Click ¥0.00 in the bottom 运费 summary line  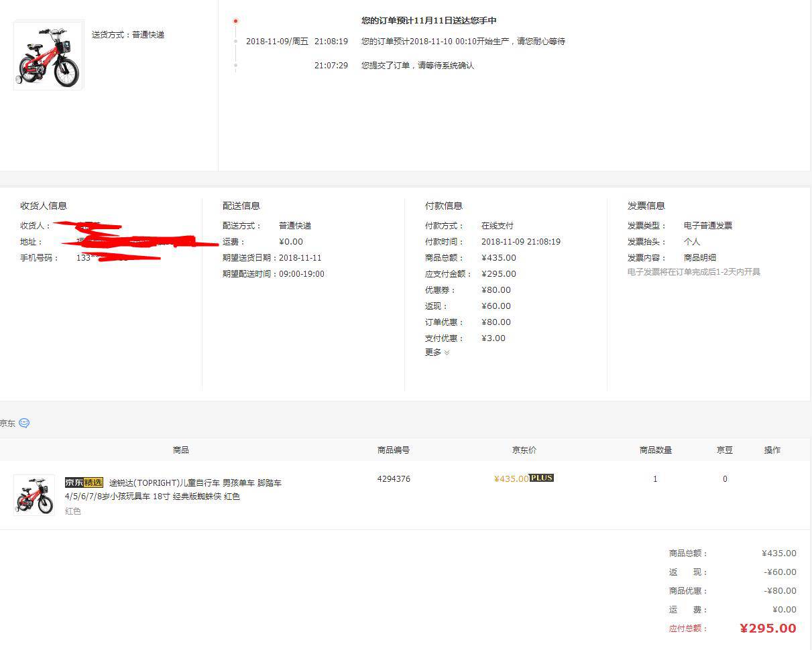(785, 610)
